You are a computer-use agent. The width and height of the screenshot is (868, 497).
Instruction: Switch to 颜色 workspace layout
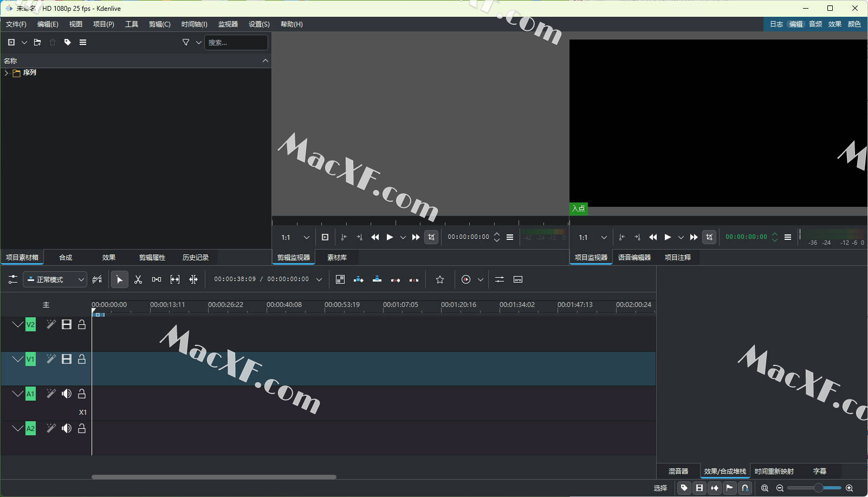(854, 24)
